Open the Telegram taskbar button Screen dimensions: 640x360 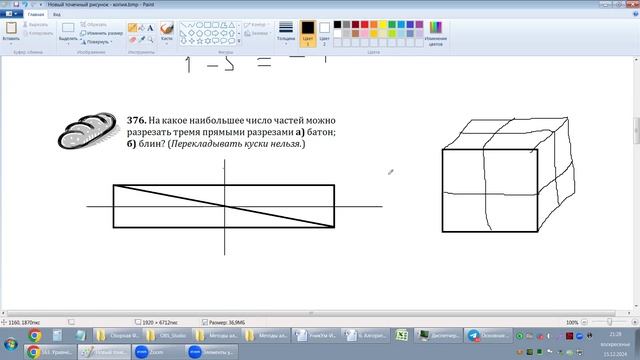[489, 336]
